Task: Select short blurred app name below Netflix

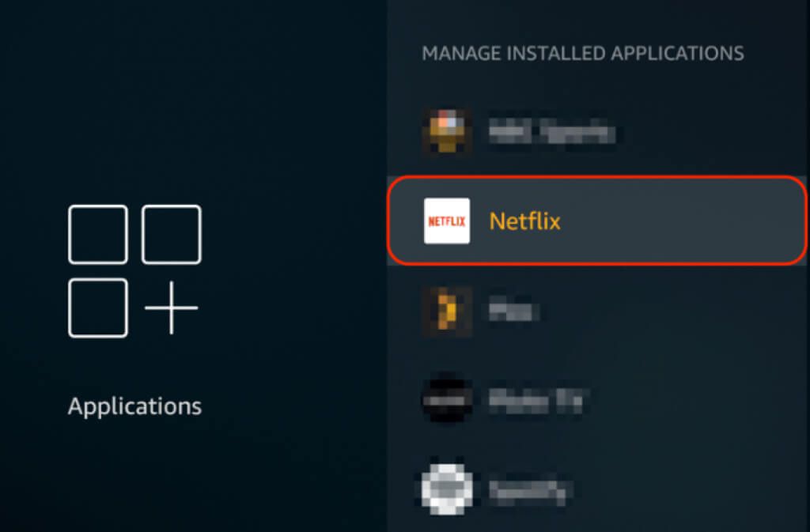Action: [x=513, y=311]
